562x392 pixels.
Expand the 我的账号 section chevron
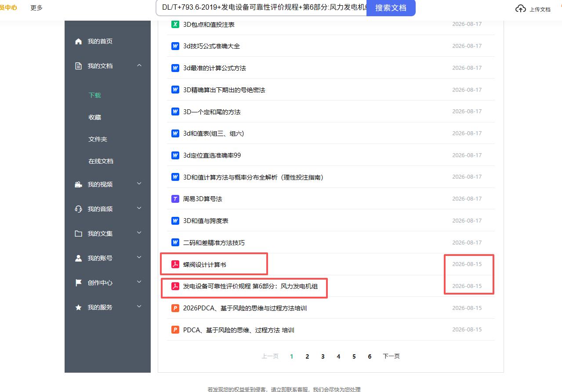[x=139, y=257]
